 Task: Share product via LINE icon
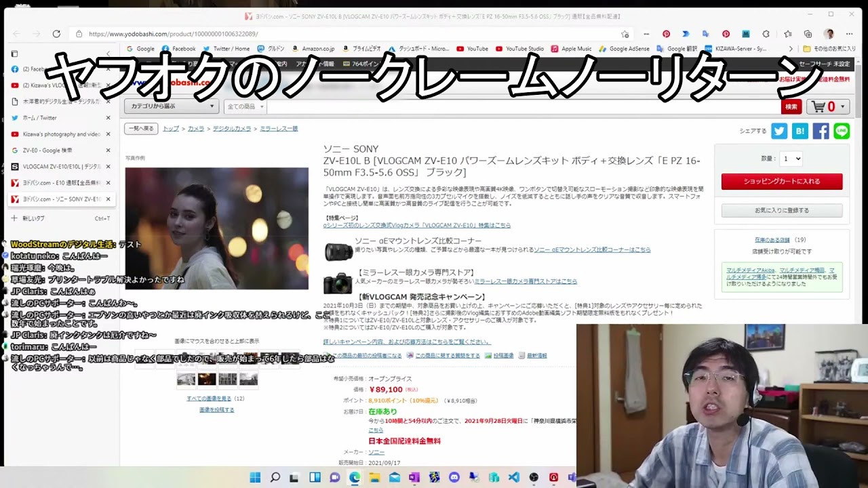(842, 131)
